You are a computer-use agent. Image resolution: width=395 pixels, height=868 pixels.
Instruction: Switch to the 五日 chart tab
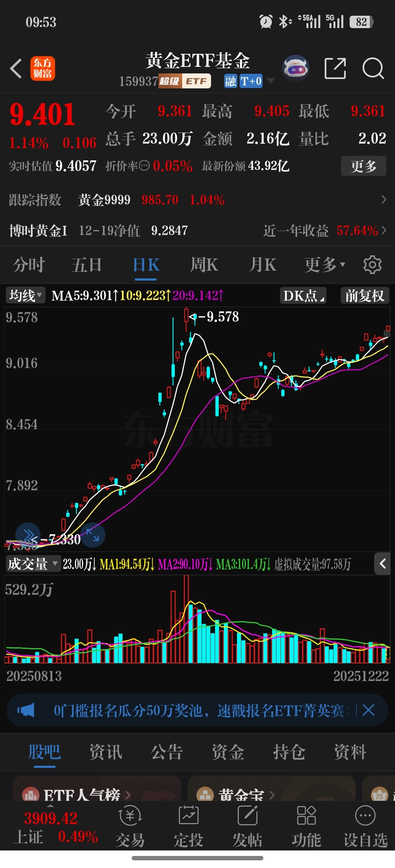[x=87, y=265]
